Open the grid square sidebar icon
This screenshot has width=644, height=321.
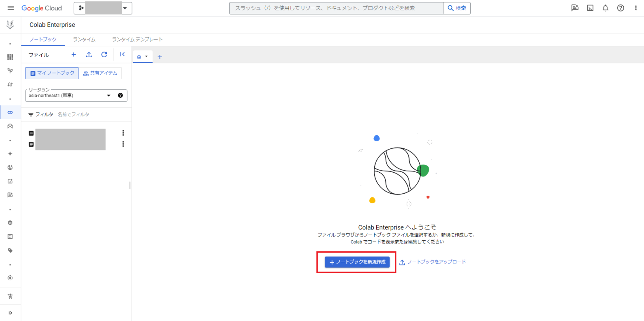point(10,237)
